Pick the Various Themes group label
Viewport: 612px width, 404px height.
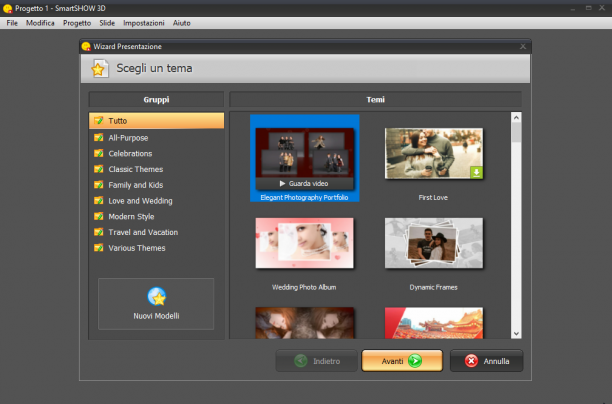137,248
